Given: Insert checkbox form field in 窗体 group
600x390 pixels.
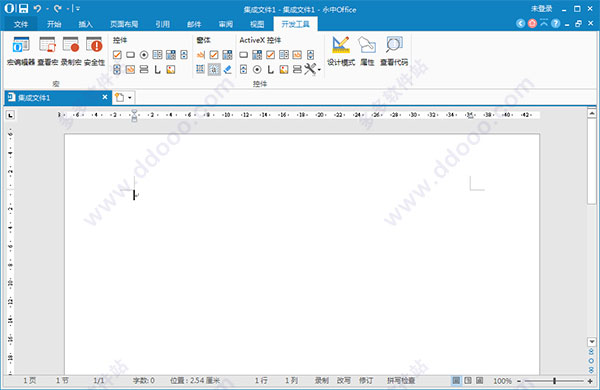Looking at the screenshot, I should [214, 55].
